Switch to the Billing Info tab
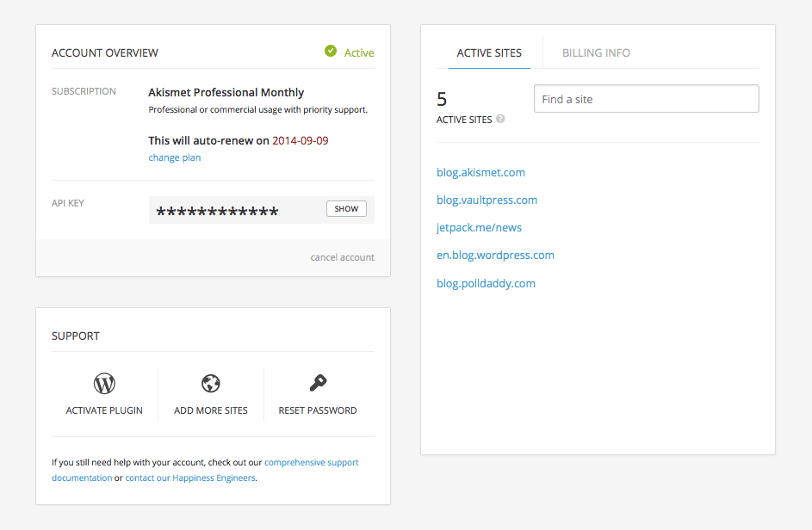Viewport: 812px width, 530px height. [596, 52]
